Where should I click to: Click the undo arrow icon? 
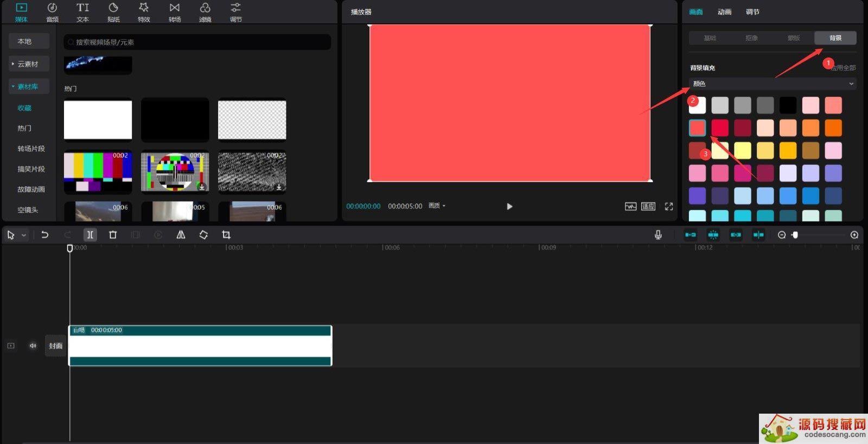pos(45,235)
